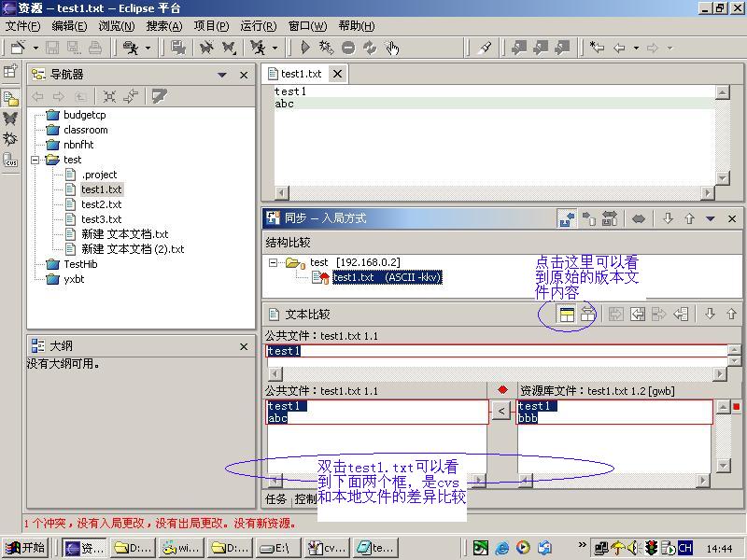Image resolution: width=747 pixels, height=560 pixels.
Task: Click Collapse All icon in Navigator toolbar
Action: point(109,97)
